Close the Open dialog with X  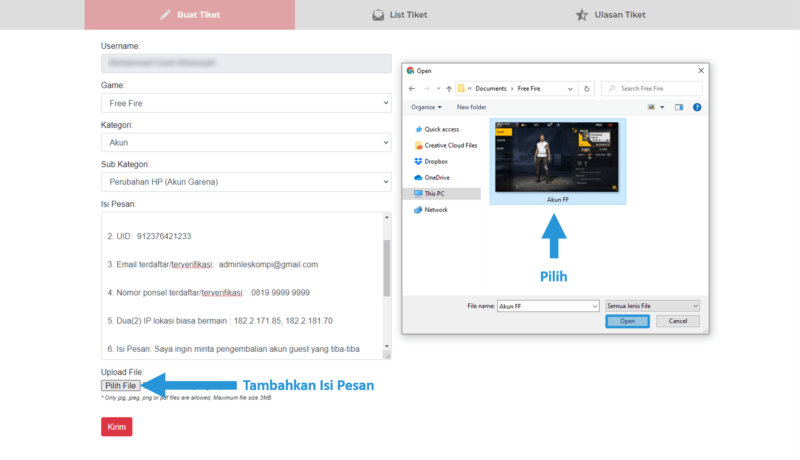pos(701,70)
